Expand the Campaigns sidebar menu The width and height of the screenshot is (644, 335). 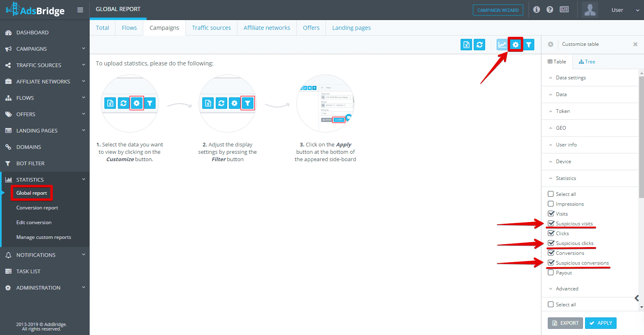coord(45,49)
